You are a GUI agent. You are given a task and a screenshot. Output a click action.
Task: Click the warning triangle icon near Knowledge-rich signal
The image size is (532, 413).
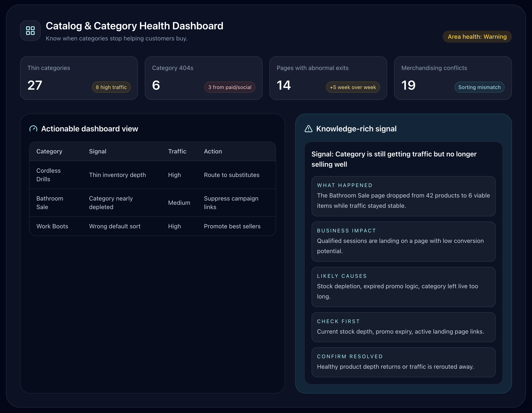pos(308,129)
